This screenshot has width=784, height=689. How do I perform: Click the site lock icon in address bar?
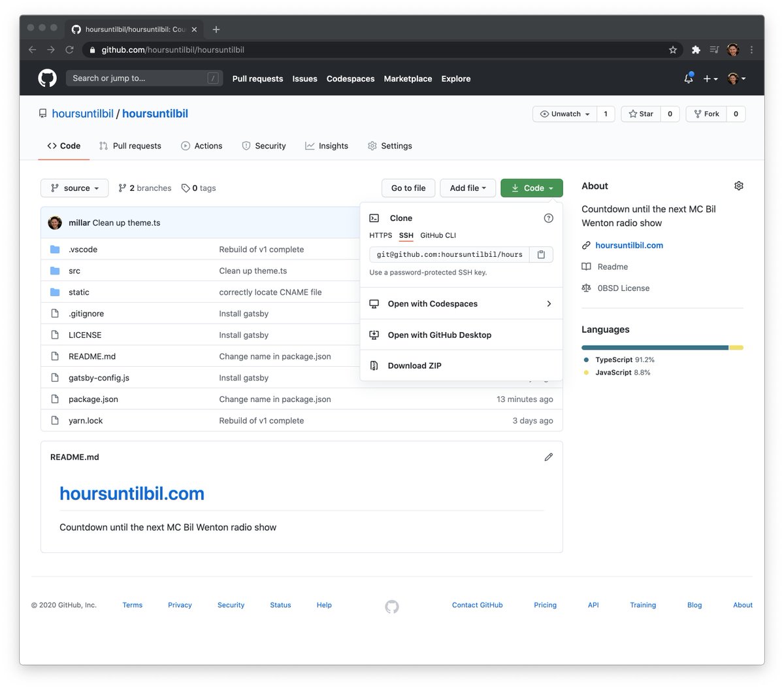(x=92, y=50)
